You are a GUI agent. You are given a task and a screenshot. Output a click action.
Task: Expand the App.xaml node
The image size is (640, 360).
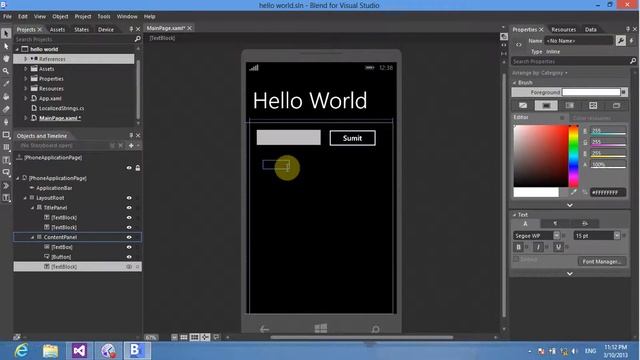[x=25, y=98]
